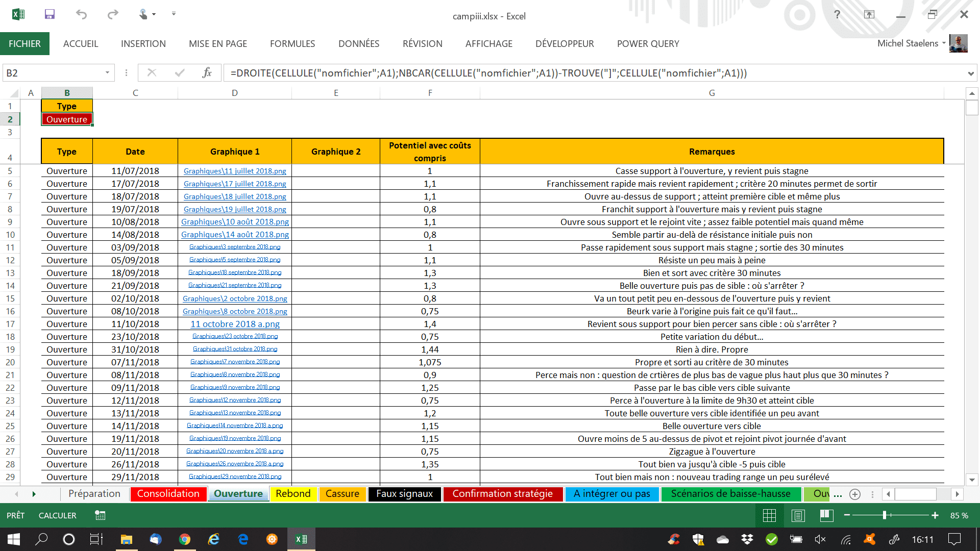Open the FORMULES ribbon tab

pos(292,44)
